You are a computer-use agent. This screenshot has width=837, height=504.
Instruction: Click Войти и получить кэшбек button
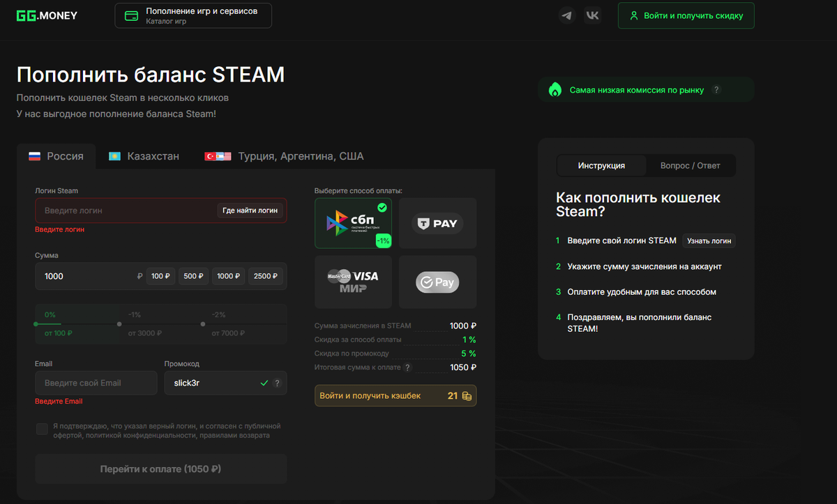(395, 396)
